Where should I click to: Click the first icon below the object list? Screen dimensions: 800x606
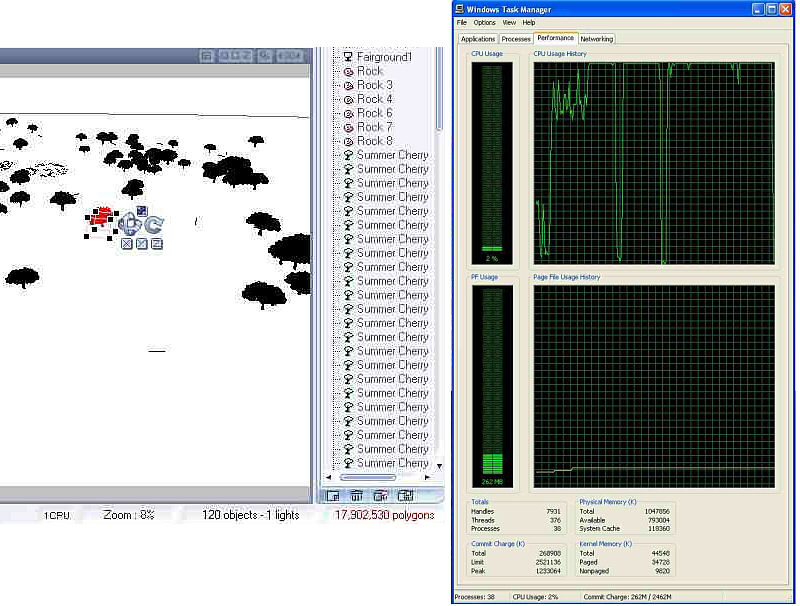coord(332,495)
